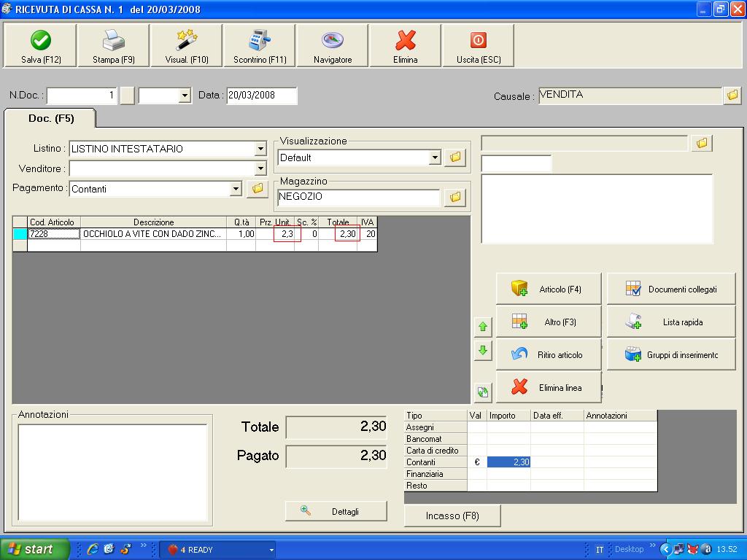Viewport: 747px width, 560px height.
Task: Click the Descrizione column header
Action: tap(153, 222)
